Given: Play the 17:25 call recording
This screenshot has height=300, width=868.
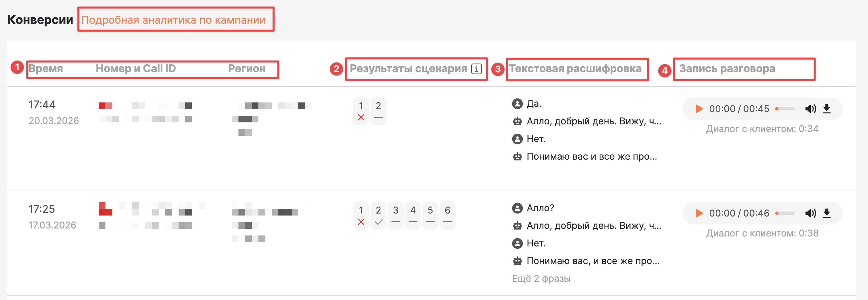Looking at the screenshot, I should [699, 214].
